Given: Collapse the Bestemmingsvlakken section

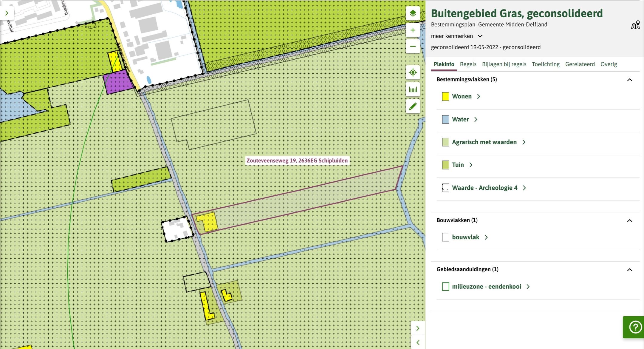Looking at the screenshot, I should (629, 80).
